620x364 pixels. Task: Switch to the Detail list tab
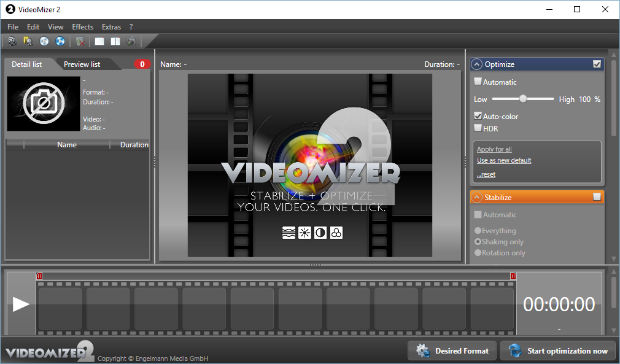[x=27, y=64]
